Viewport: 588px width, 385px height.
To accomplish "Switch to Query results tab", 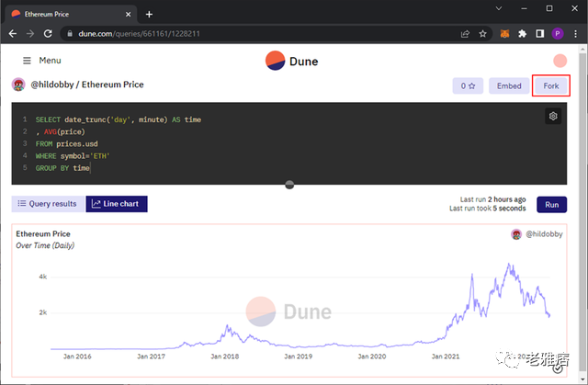I will [x=46, y=203].
